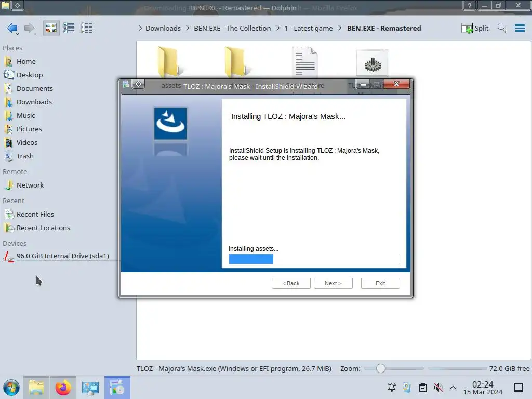Open Desktop in Places panel
Image resolution: width=532 pixels, height=399 pixels.
pyautogui.click(x=30, y=75)
